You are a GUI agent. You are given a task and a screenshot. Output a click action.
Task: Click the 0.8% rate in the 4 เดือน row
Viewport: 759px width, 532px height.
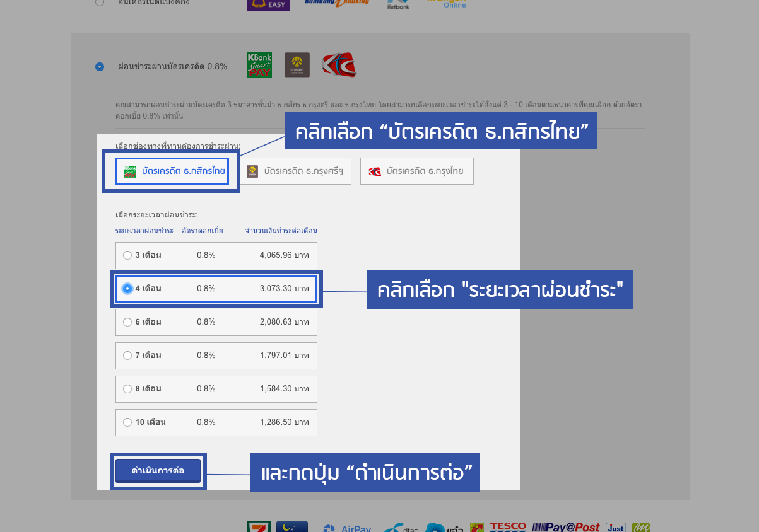pos(206,289)
